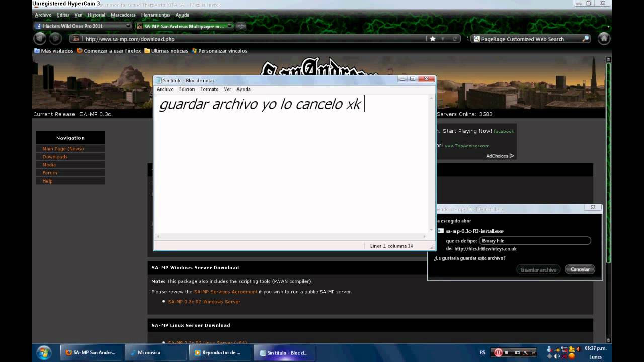Open Más visitados bookmark folder
Image resolution: width=644 pixels, height=362 pixels.
click(x=53, y=51)
